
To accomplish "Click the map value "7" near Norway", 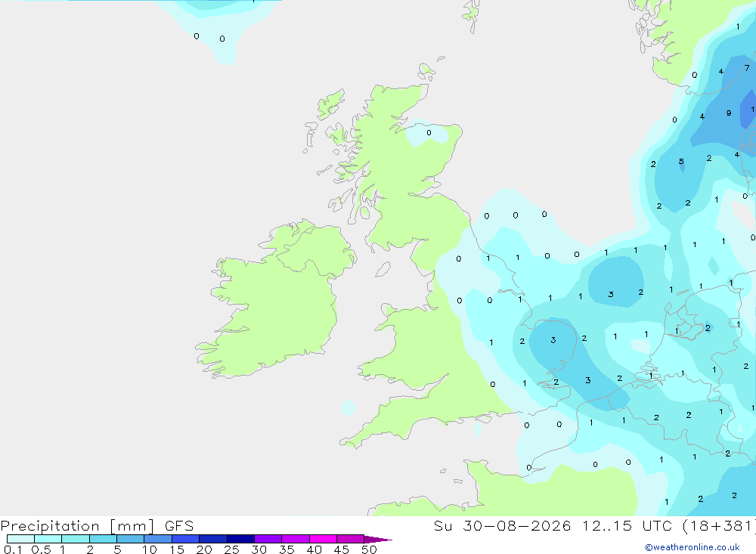I will click(x=747, y=68).
